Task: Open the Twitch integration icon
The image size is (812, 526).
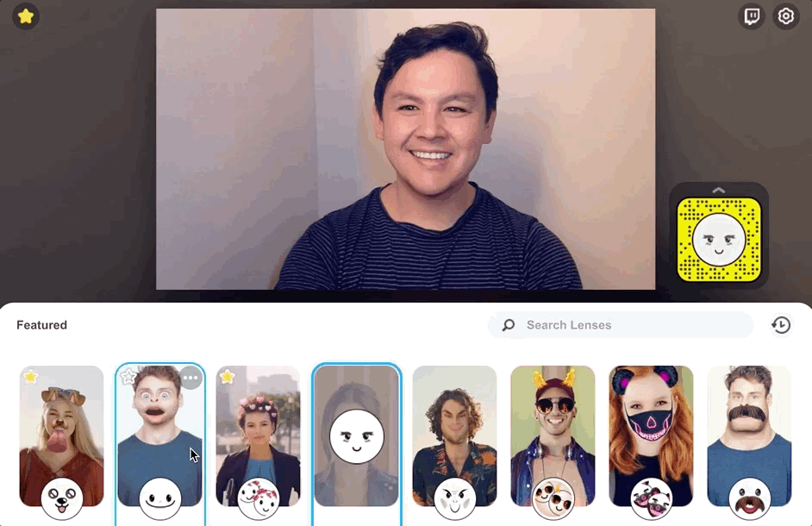Action: (752, 16)
